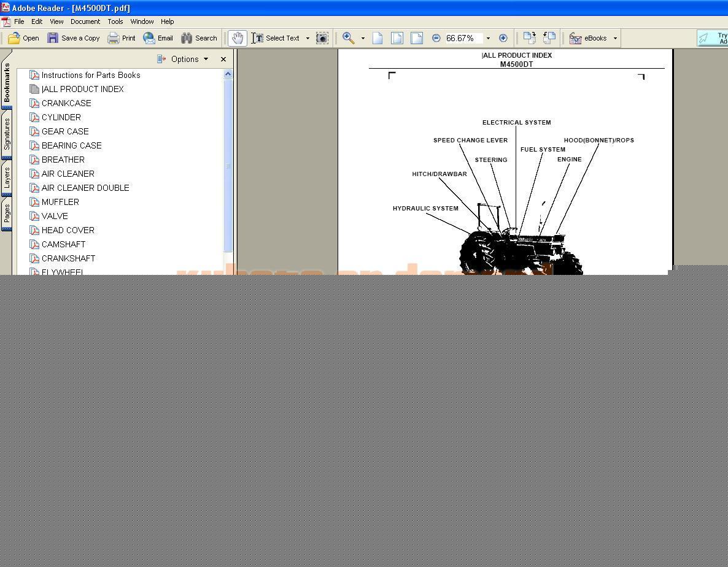The image size is (728, 567).
Task: Open the AIR CLEANER bookmark
Action: 62,174
